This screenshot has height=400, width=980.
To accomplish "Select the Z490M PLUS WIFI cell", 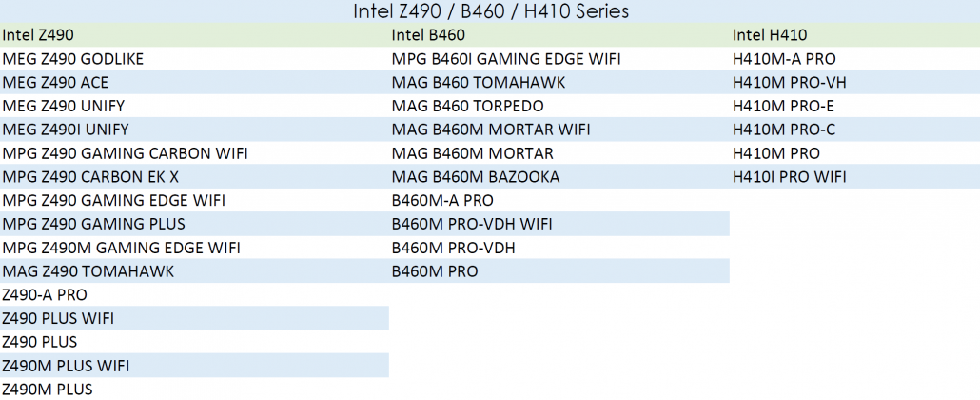I will pyautogui.click(x=66, y=366).
